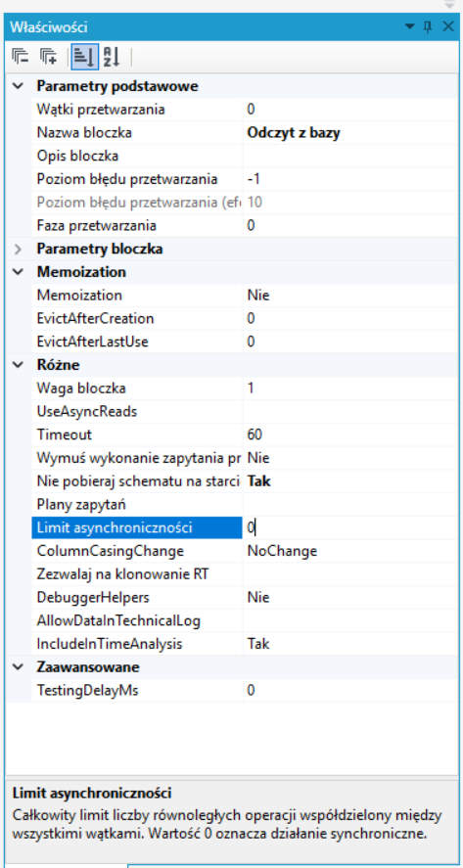
Task: Click the Plany zapytań value field
Action: (349, 505)
